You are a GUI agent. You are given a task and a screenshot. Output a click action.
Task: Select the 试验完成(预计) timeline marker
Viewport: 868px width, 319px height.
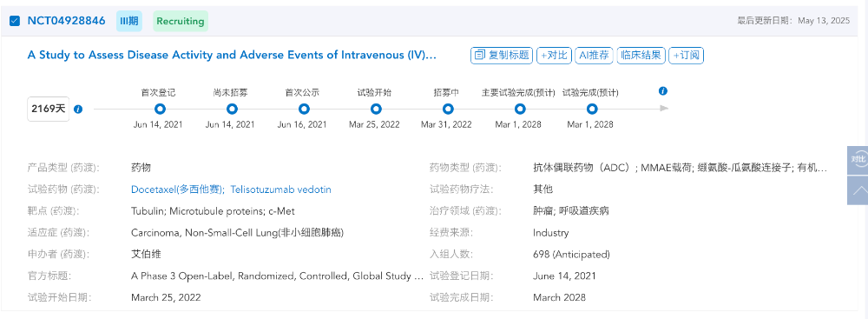[592, 109]
